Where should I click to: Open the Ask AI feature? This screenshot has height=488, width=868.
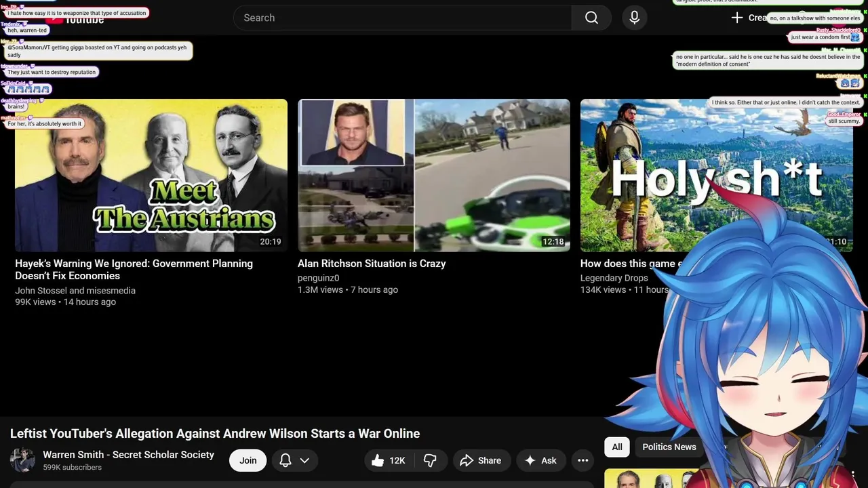[x=541, y=460]
